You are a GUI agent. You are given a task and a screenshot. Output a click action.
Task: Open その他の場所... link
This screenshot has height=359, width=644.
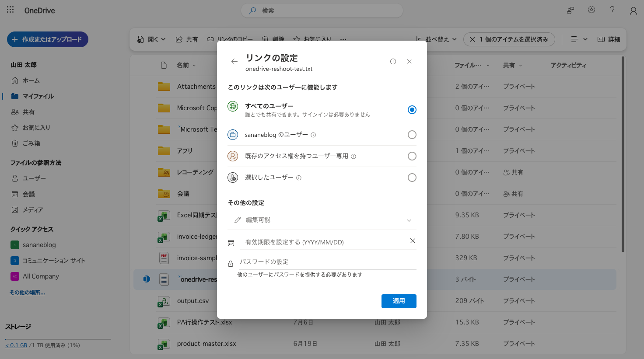tap(27, 293)
